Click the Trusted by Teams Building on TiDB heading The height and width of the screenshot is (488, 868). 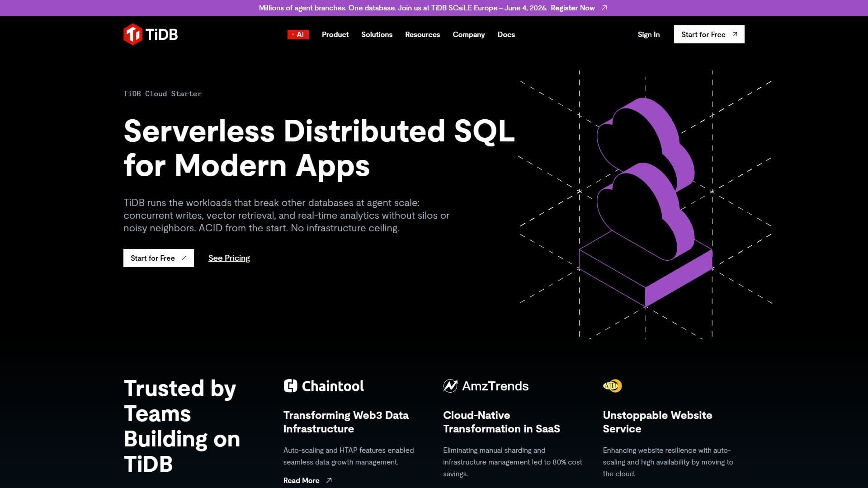pos(182,426)
